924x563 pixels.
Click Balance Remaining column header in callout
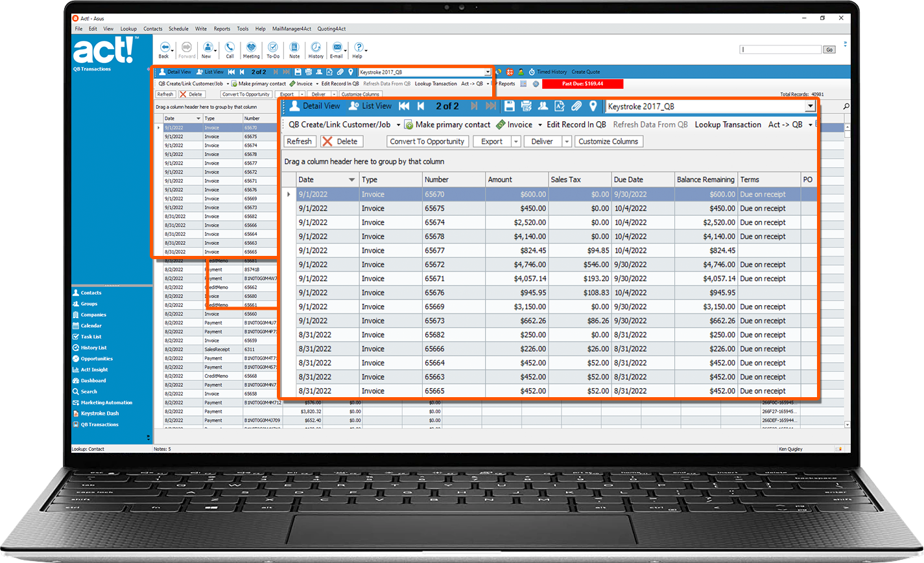(x=705, y=179)
